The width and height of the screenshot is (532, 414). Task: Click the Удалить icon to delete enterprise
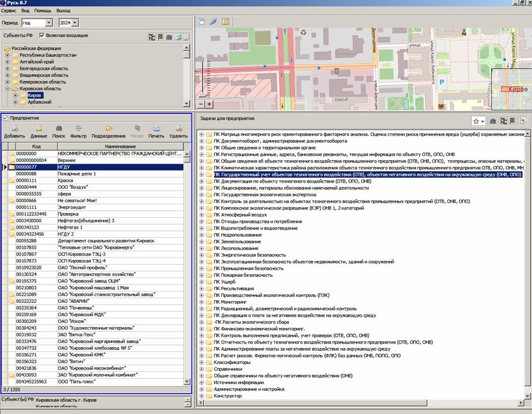[178, 128]
